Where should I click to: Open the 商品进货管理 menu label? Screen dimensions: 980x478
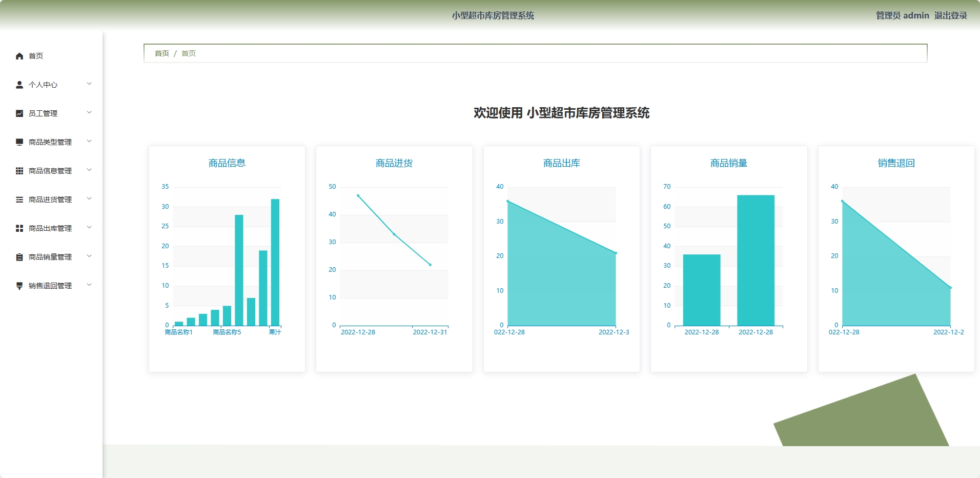click(x=50, y=200)
